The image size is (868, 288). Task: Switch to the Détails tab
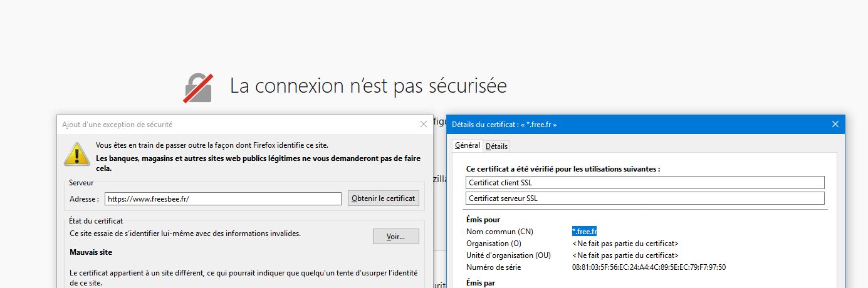[496, 146]
